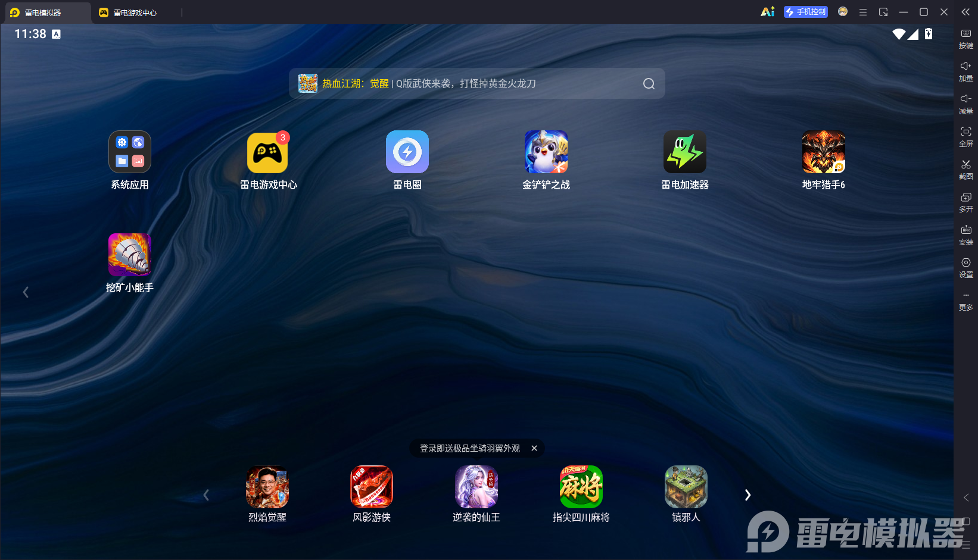Install APK with 安装 button
Screen dimensions: 978x560
pyautogui.click(x=966, y=236)
